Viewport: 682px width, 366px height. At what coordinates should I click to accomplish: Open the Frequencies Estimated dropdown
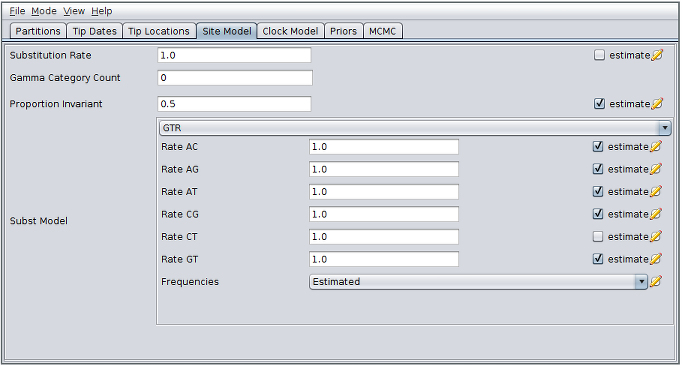click(x=478, y=282)
